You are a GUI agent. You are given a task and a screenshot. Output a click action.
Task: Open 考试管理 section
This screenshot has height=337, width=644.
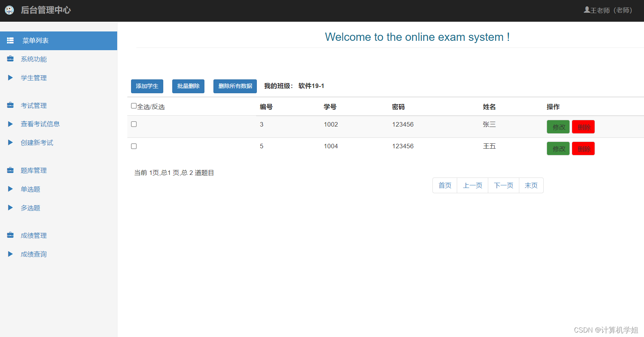[34, 106]
